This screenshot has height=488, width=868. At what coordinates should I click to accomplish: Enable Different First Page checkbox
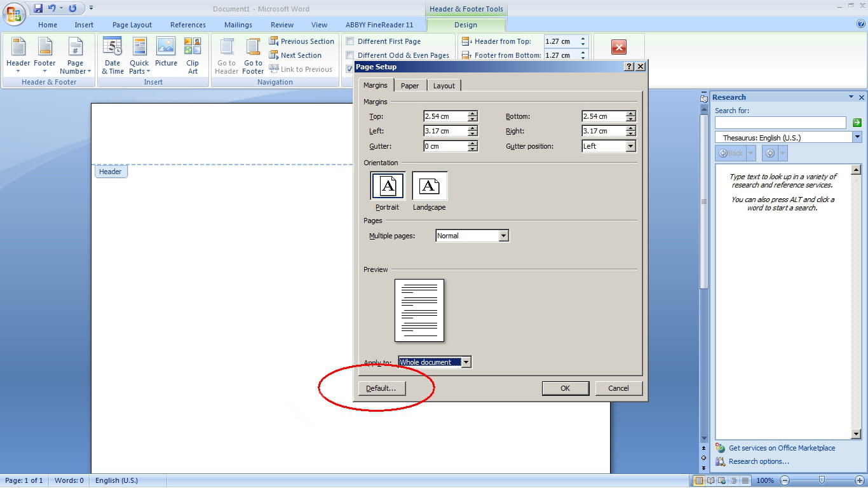click(349, 41)
